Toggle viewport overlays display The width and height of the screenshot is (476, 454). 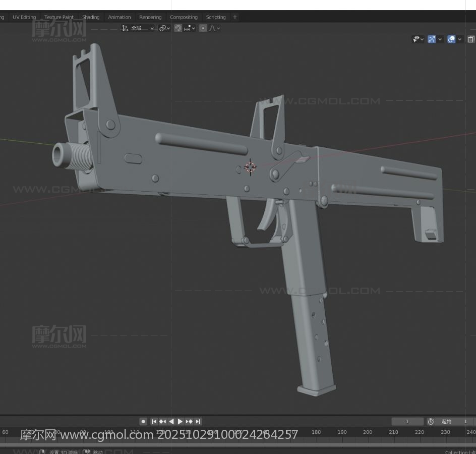(x=451, y=39)
